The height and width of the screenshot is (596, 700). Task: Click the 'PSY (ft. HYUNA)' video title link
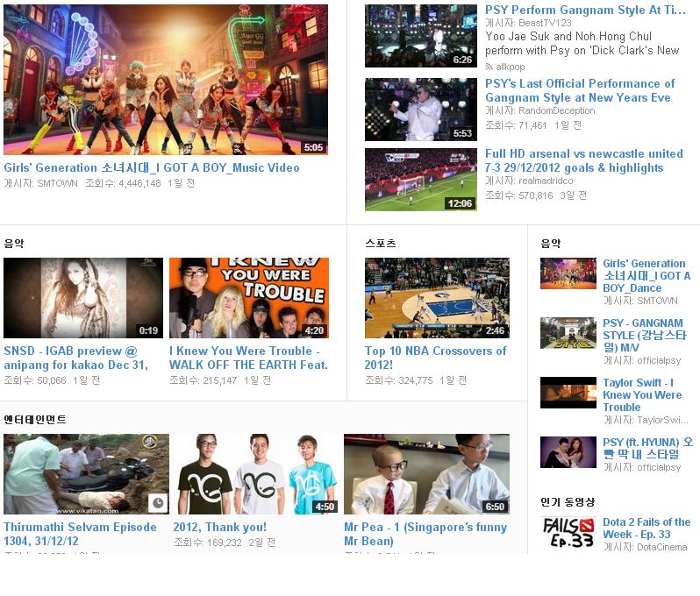coord(646,448)
